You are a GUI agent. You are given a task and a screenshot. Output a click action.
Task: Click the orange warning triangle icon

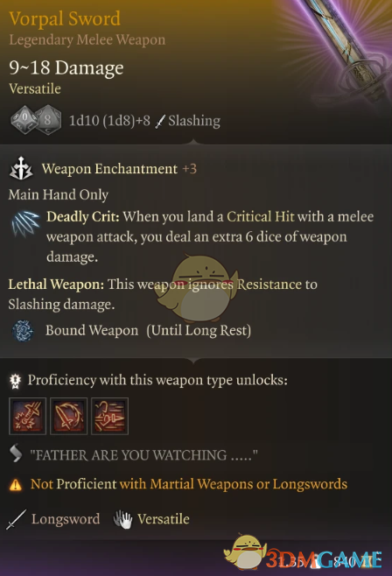click(x=16, y=485)
